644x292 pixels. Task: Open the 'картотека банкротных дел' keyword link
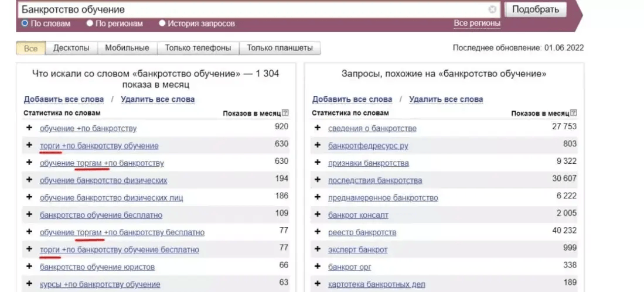(x=377, y=284)
